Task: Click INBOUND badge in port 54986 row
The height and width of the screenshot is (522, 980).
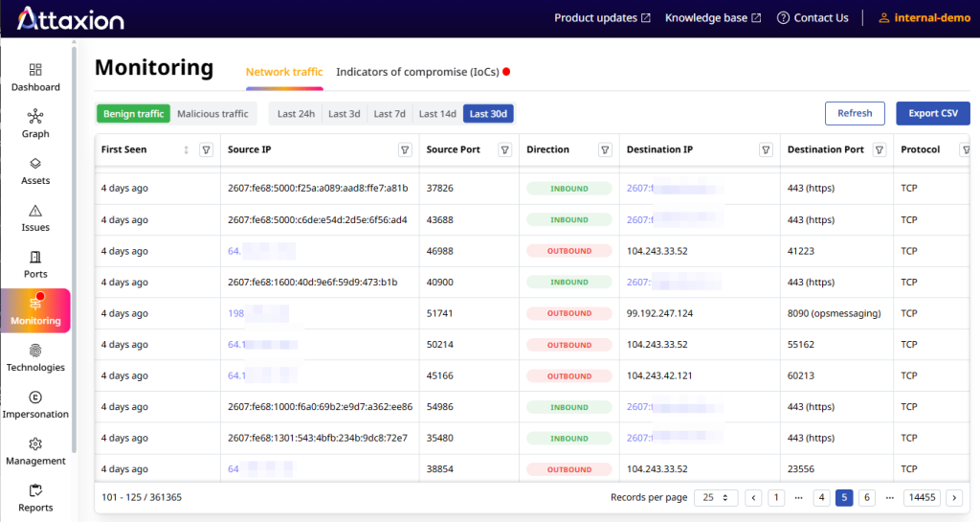Action: point(568,407)
